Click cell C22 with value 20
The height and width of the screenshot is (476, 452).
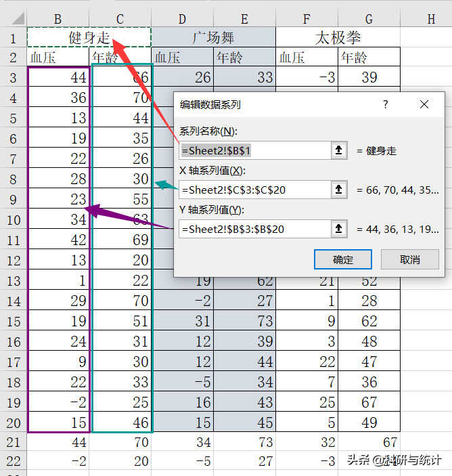click(120, 461)
